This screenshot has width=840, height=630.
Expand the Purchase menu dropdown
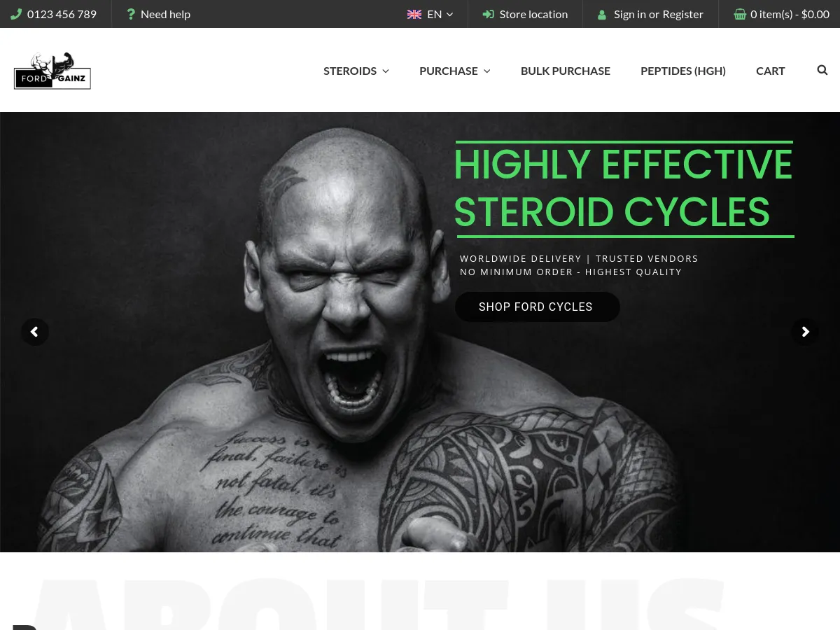[x=455, y=71]
